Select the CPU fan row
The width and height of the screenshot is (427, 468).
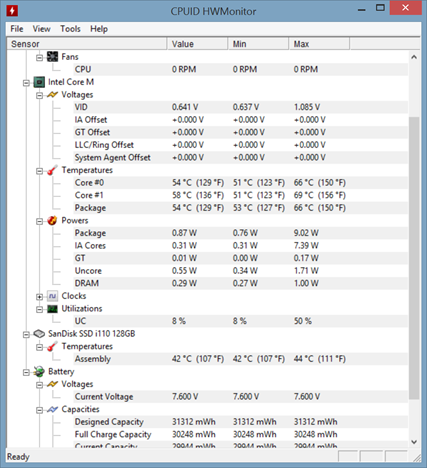coord(241,69)
